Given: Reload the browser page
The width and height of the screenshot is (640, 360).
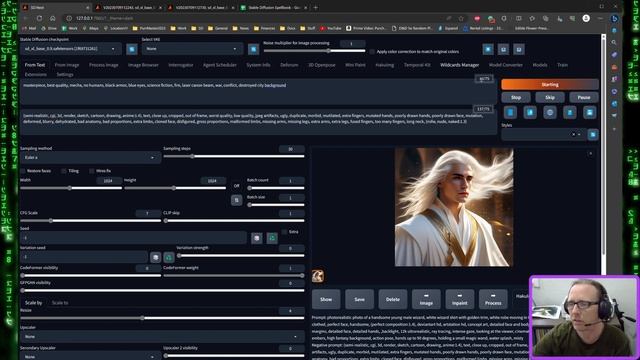Looking at the screenshot, I should (39, 18).
